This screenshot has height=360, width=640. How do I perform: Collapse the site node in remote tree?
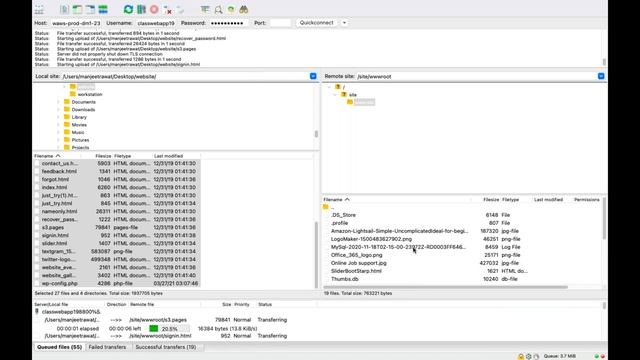pos(335,95)
